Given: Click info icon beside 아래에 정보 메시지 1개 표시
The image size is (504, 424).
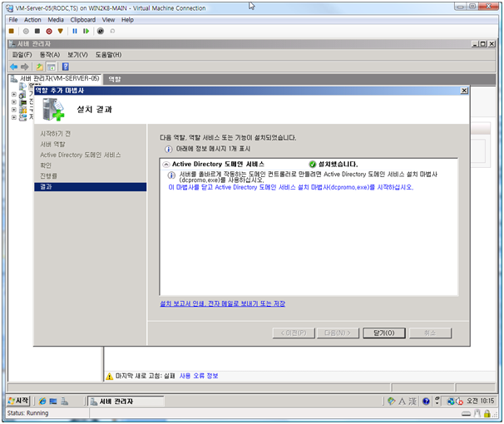Looking at the screenshot, I should point(168,149).
